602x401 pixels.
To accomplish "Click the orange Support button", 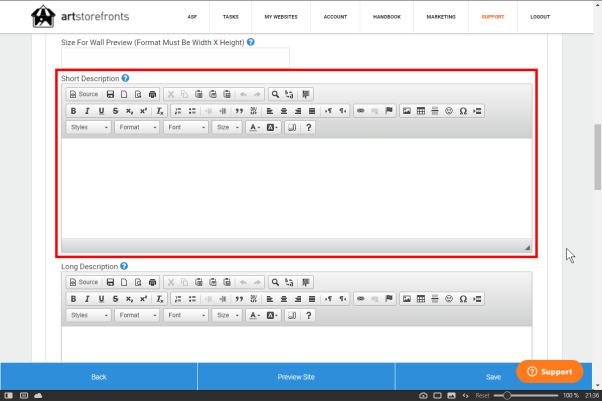I will coord(549,371).
